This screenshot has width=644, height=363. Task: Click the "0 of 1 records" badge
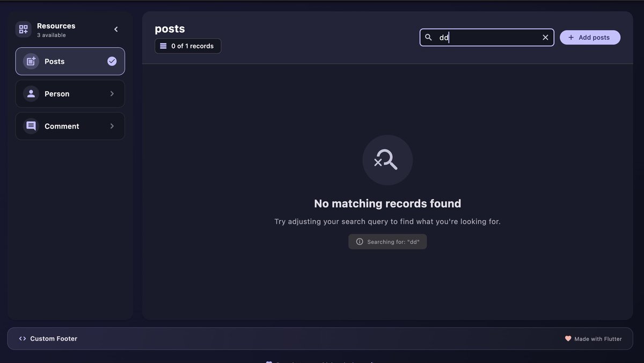click(x=188, y=46)
